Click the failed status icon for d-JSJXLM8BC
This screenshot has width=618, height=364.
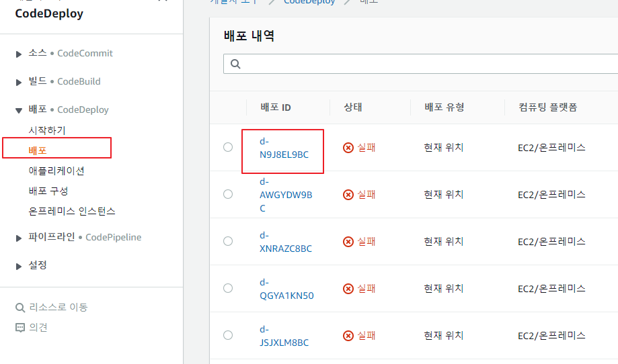click(x=348, y=336)
